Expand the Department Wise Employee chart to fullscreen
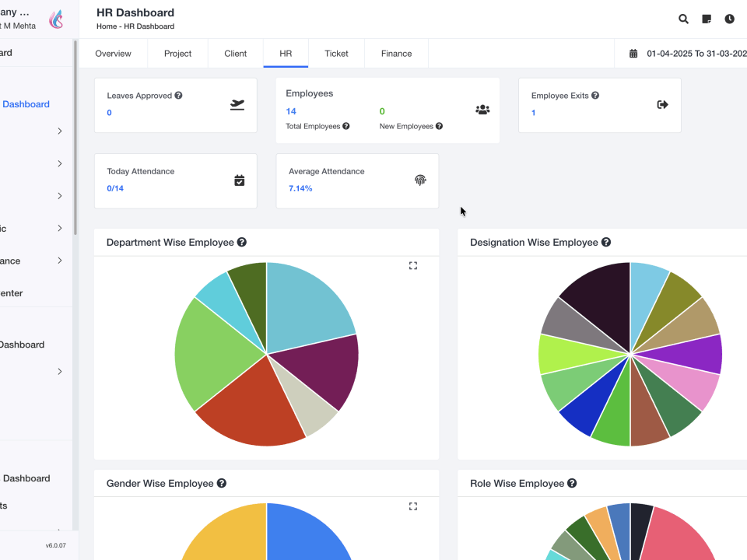Screen dimensions: 747x560 click(413, 266)
